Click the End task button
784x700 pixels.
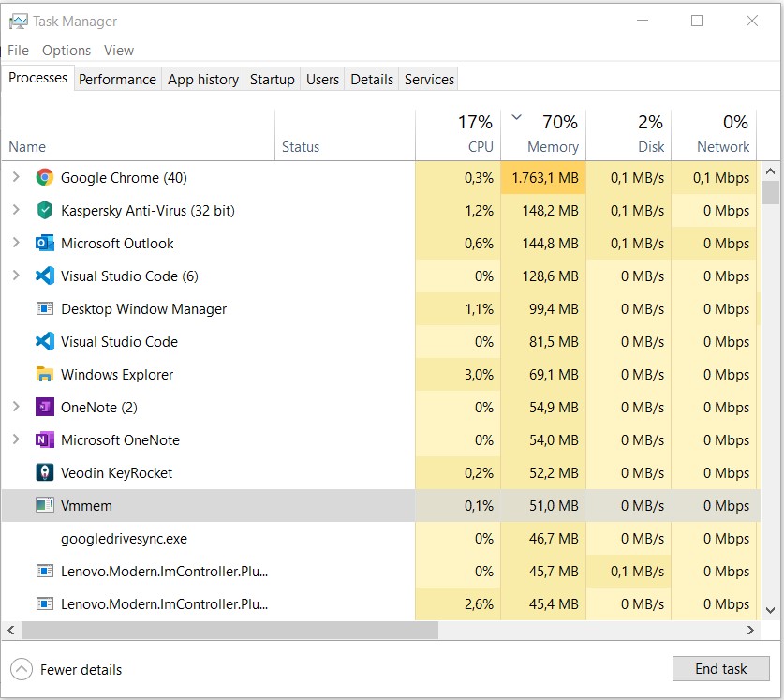pos(720,669)
